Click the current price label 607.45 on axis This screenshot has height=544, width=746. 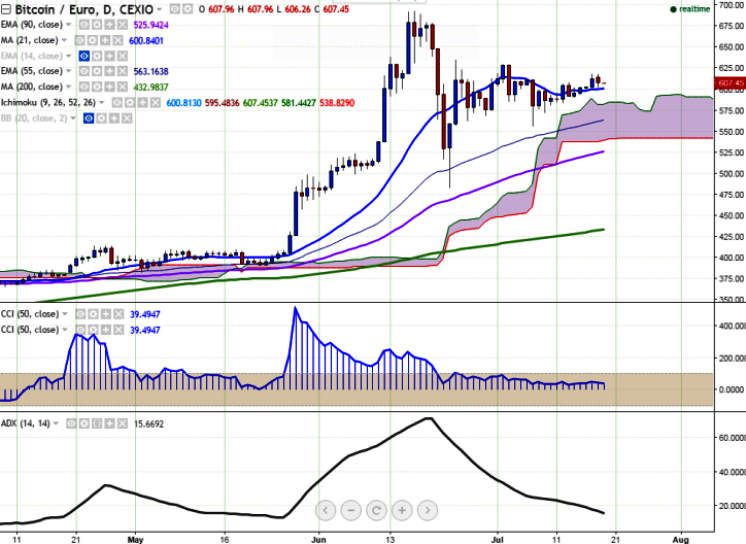tap(731, 83)
